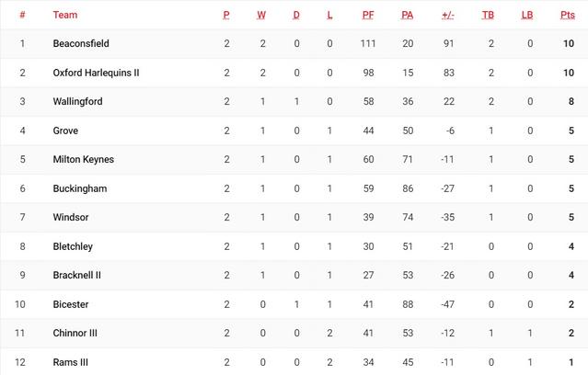Click Rams III in last row
This screenshot has width=588, height=375.
pos(71,362)
